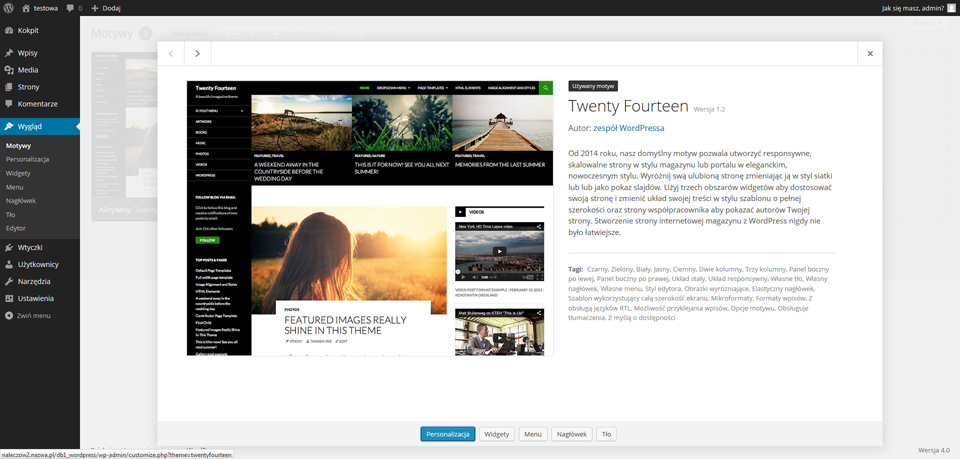The image size is (960, 459).
Task: Open Tło submenu item in sidebar
Action: (x=11, y=214)
